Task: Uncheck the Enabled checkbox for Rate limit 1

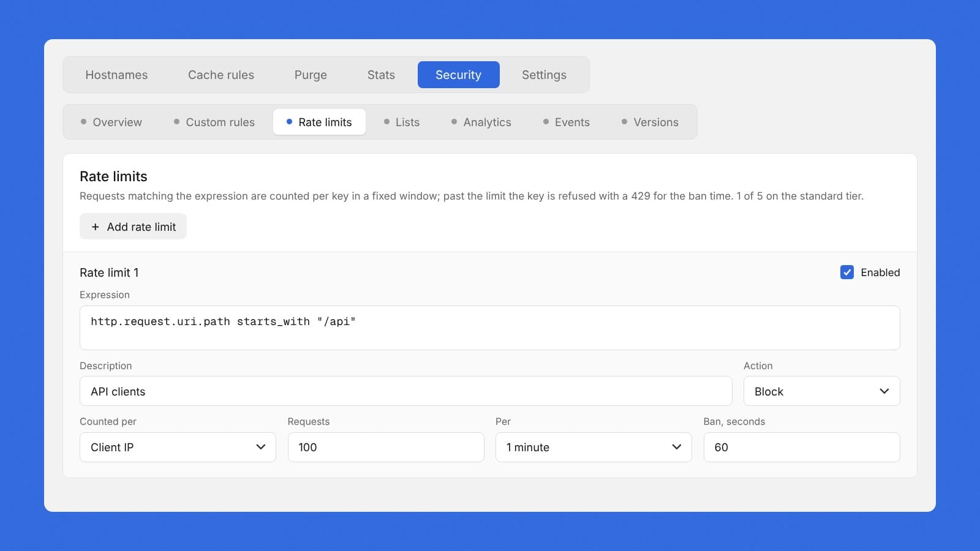Action: [x=847, y=272]
